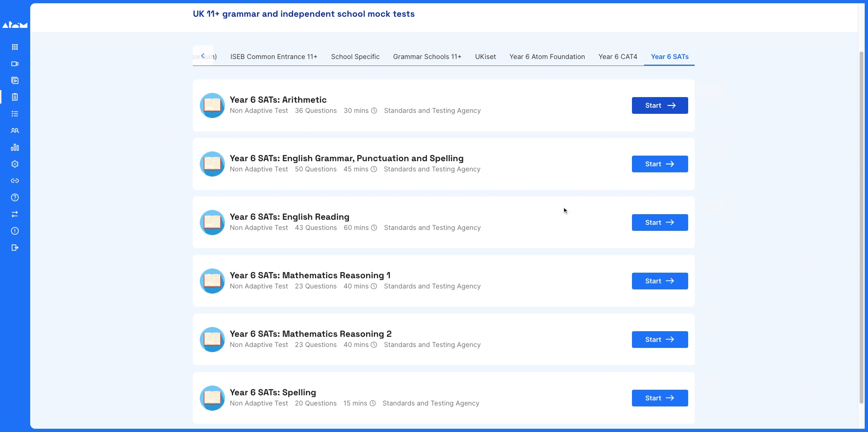Viewport: 868px width, 432px height.
Task: Open the checklist tasks icon
Action: point(15,114)
